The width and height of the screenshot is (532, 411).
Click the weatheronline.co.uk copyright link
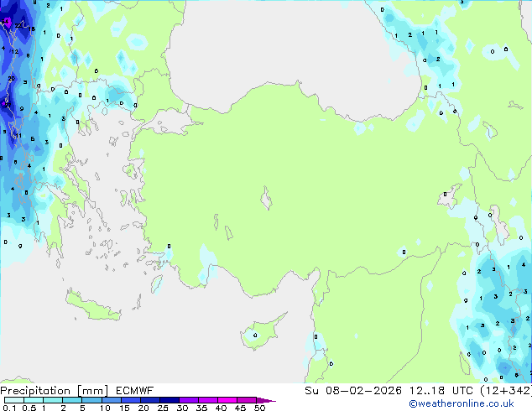point(479,403)
